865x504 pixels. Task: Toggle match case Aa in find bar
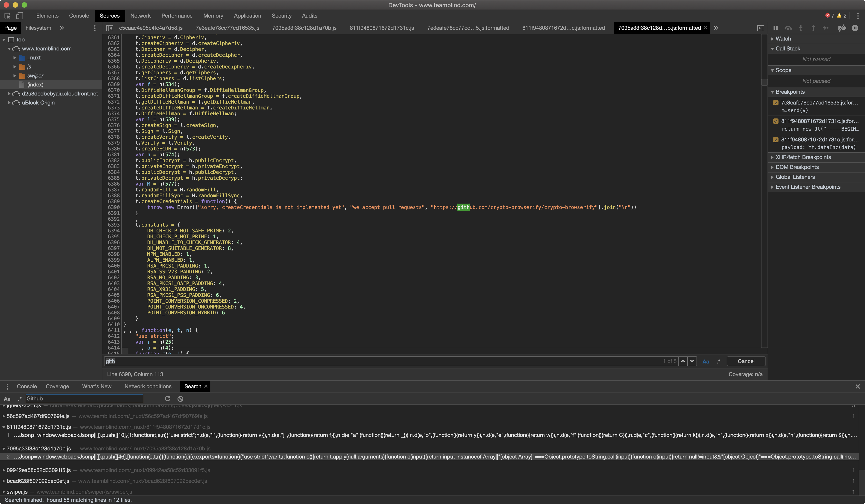706,361
